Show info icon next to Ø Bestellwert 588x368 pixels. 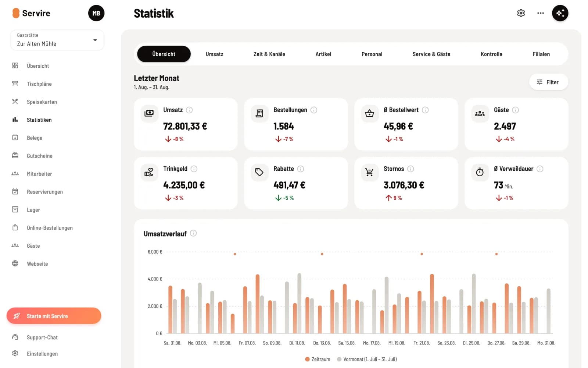tap(425, 110)
